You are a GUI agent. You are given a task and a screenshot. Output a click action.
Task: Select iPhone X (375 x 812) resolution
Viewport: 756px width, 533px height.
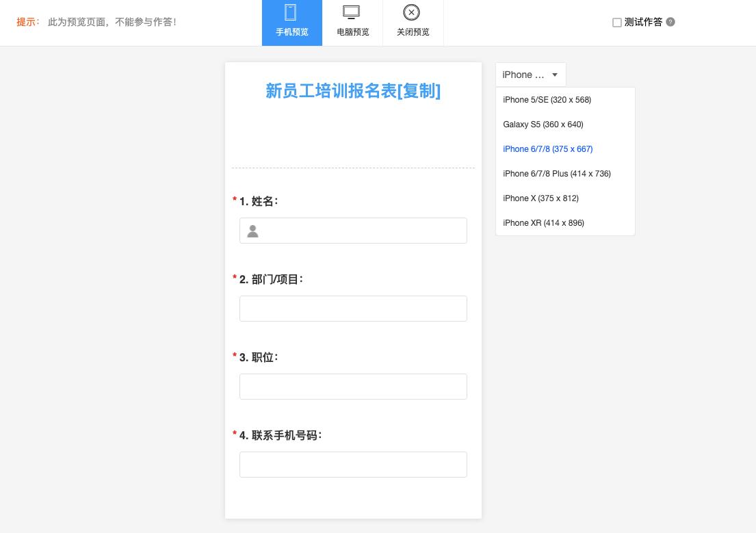click(540, 198)
